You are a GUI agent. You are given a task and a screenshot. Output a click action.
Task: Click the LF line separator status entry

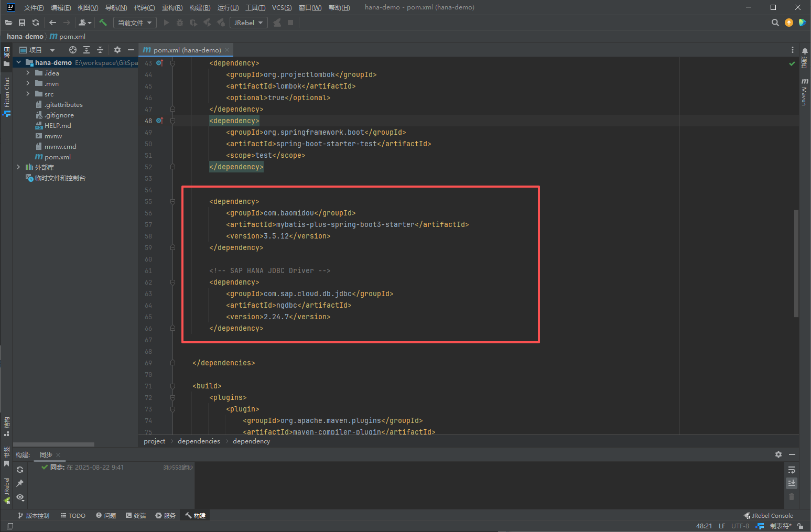[x=722, y=526]
